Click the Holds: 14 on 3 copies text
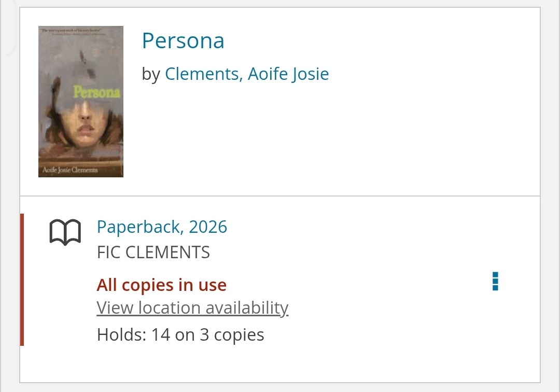Image resolution: width=560 pixels, height=392 pixels. point(180,335)
